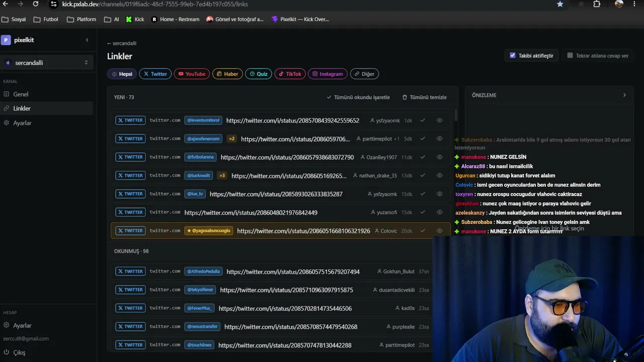Mark the @lue_tv link as read with its checkmark
Image resolution: width=644 pixels, height=362 pixels.
point(423,194)
